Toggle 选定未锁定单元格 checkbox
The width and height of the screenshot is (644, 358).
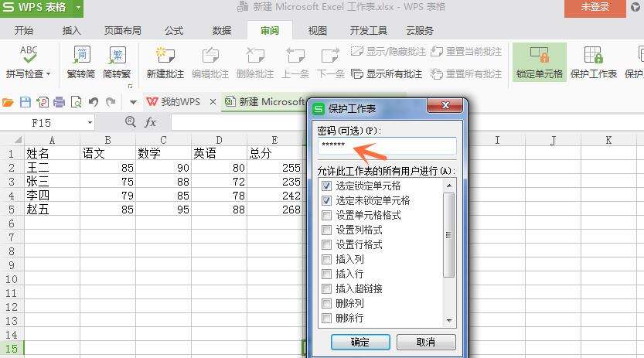point(326,201)
